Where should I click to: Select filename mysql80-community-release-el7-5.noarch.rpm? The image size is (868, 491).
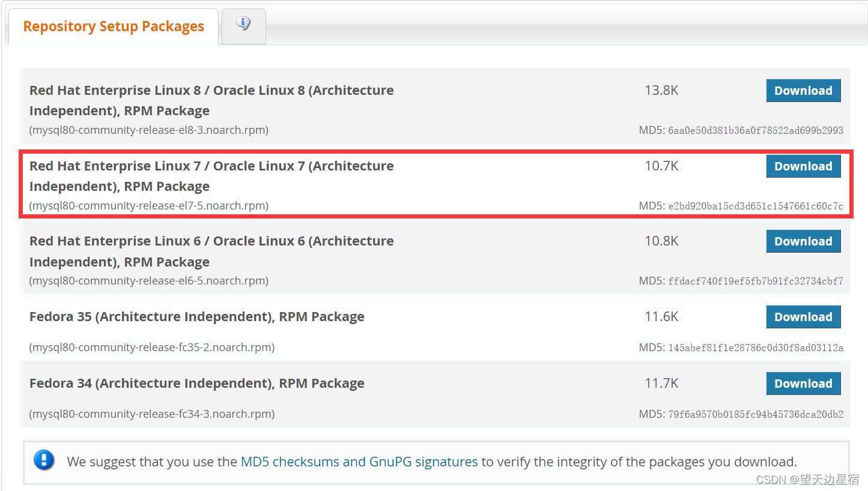pyautogui.click(x=149, y=206)
